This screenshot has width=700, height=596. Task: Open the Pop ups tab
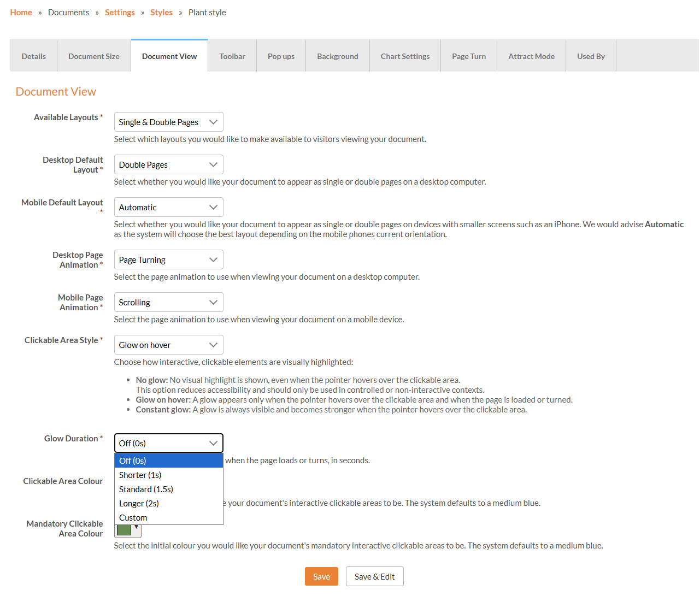point(281,56)
